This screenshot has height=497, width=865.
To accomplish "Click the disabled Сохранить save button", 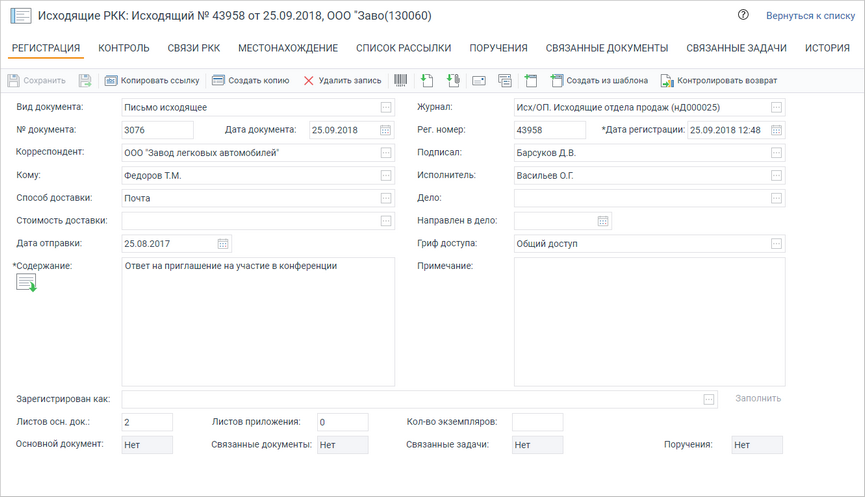I will 36,81.
